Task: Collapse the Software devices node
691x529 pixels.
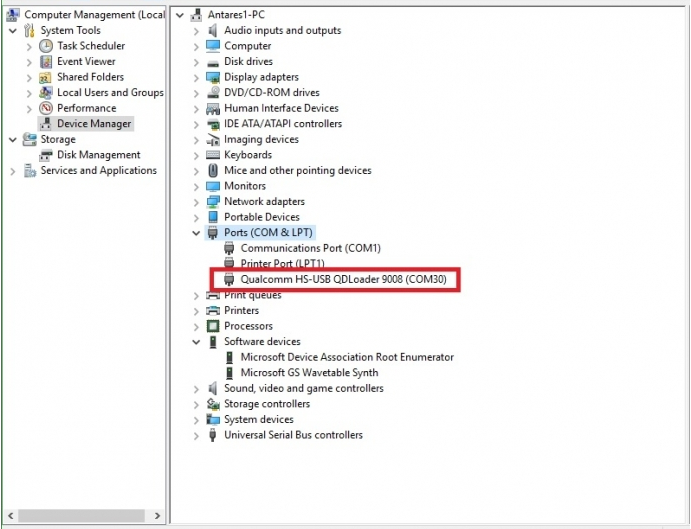Action: (196, 342)
